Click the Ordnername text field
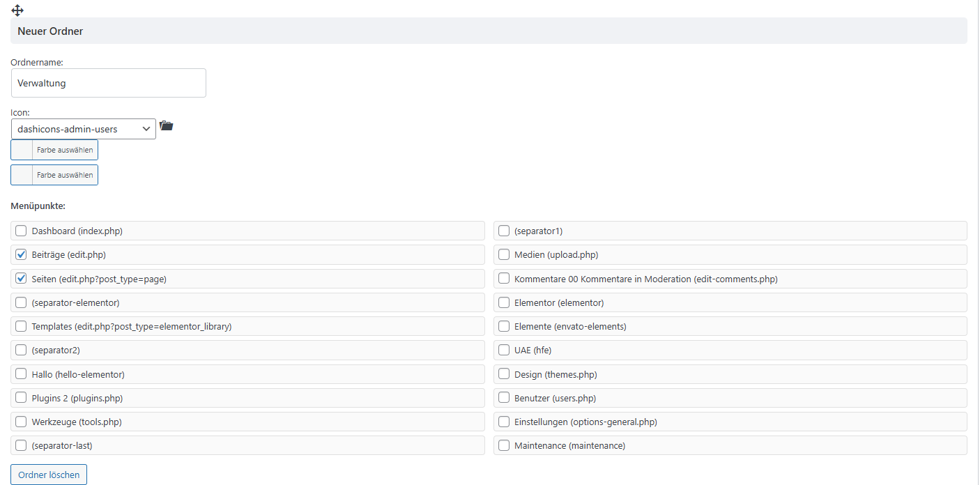Viewport: 980px width, 485px height. (109, 83)
